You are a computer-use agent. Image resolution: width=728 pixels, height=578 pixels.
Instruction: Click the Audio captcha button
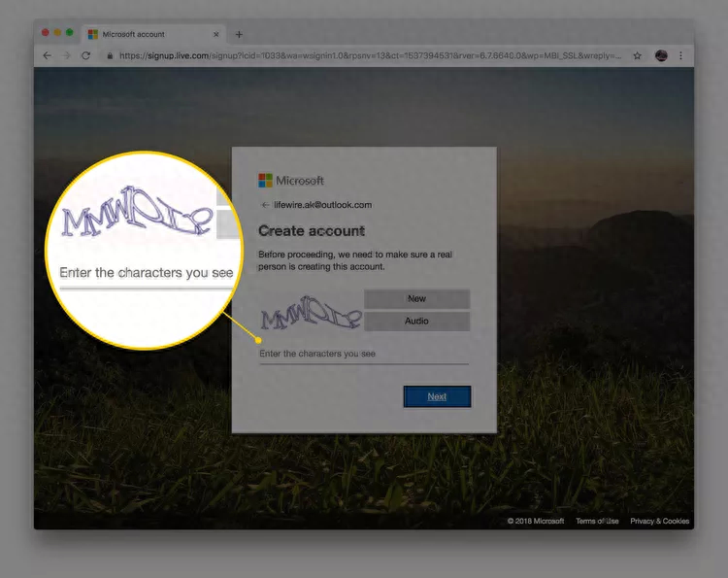tap(417, 322)
